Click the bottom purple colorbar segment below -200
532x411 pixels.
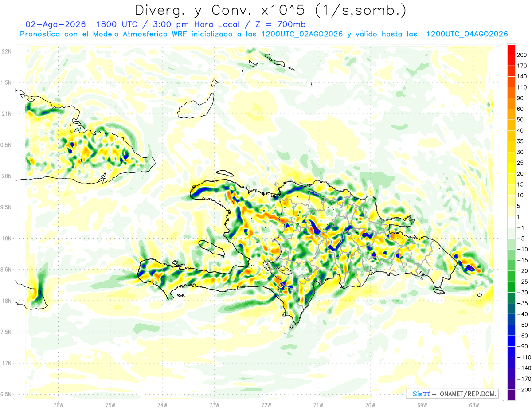(x=511, y=395)
